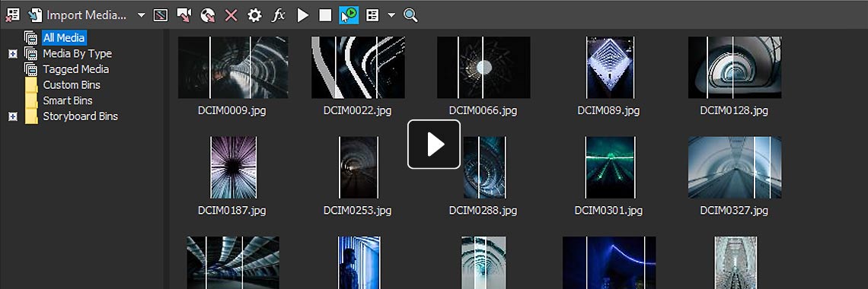Click the Search Media Bins magnifier icon
868x289 pixels.
click(x=410, y=15)
